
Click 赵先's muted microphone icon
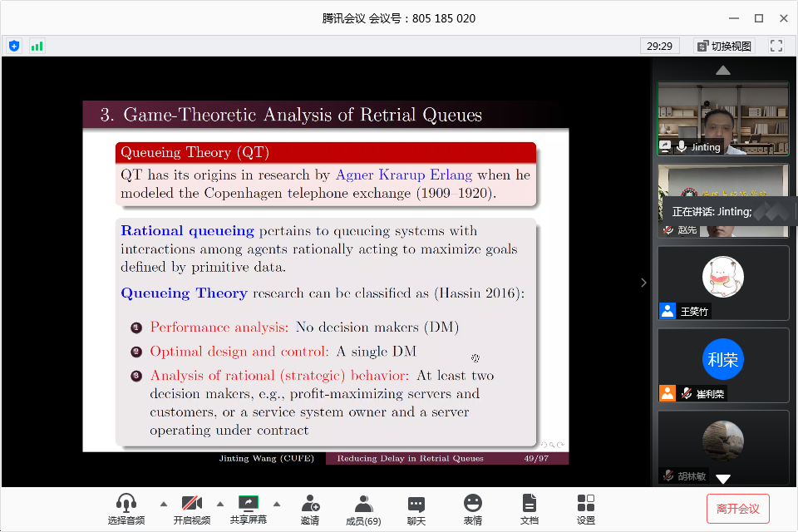click(x=668, y=229)
